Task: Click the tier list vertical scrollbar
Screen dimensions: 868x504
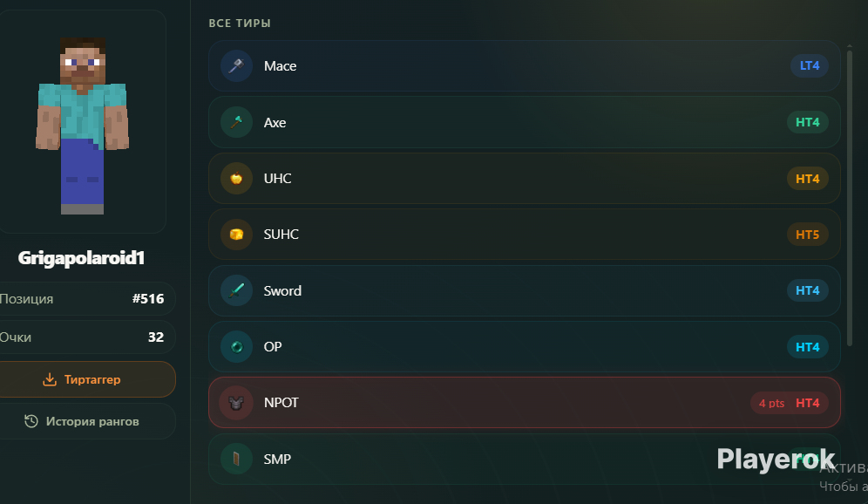Action: [x=850, y=198]
